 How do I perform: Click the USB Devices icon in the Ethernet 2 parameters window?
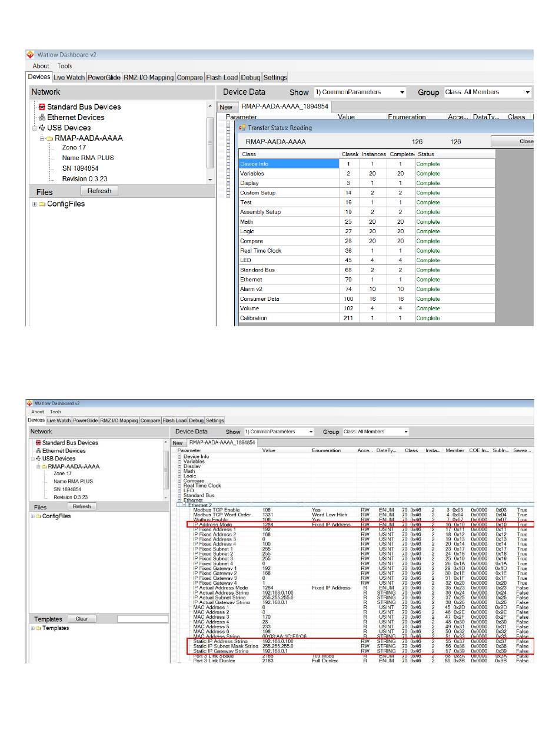click(39, 459)
